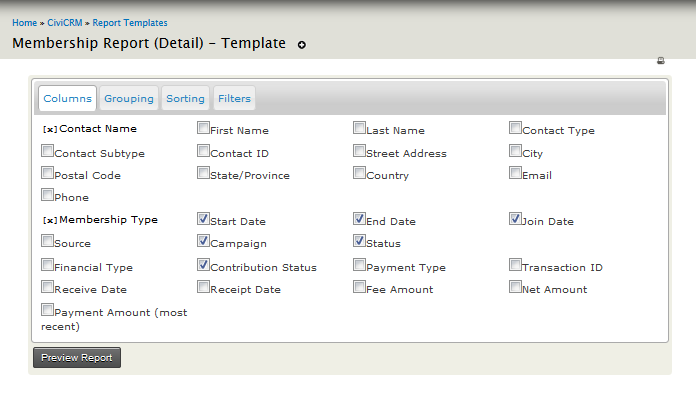Click the print icon at top right
Image resolution: width=696 pixels, height=401 pixels.
click(x=661, y=61)
